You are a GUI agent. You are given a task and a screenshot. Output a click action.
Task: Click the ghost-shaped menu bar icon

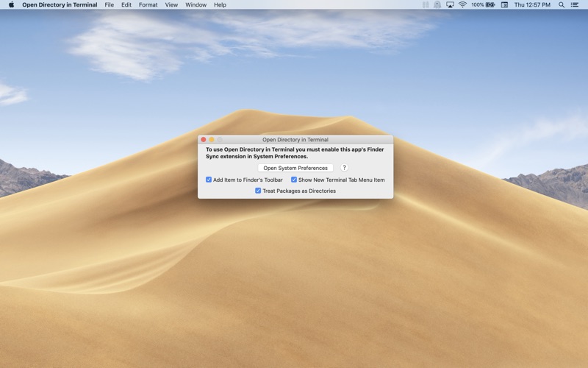(x=437, y=5)
